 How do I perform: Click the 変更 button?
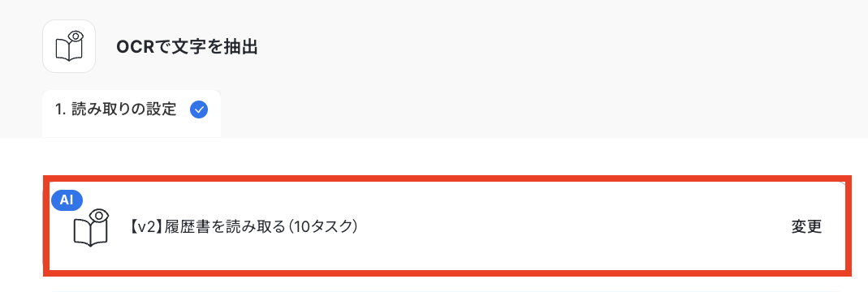pos(806,227)
